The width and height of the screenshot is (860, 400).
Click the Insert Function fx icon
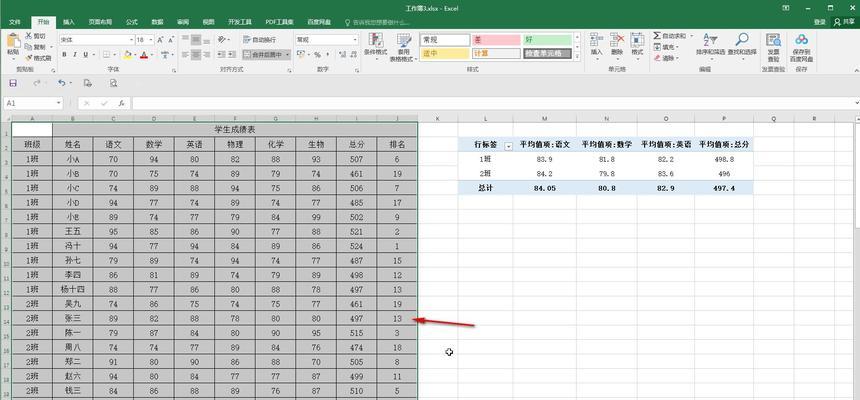pyautogui.click(x=121, y=103)
